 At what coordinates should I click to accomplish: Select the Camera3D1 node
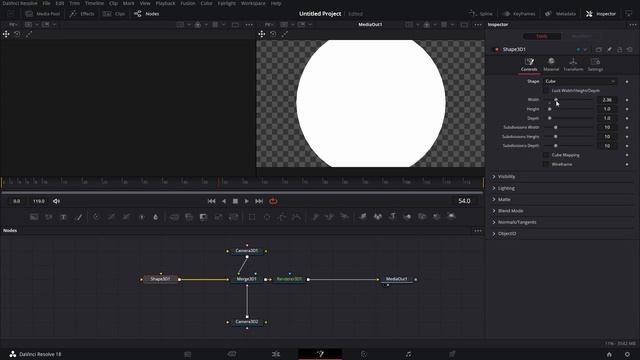pyautogui.click(x=247, y=251)
